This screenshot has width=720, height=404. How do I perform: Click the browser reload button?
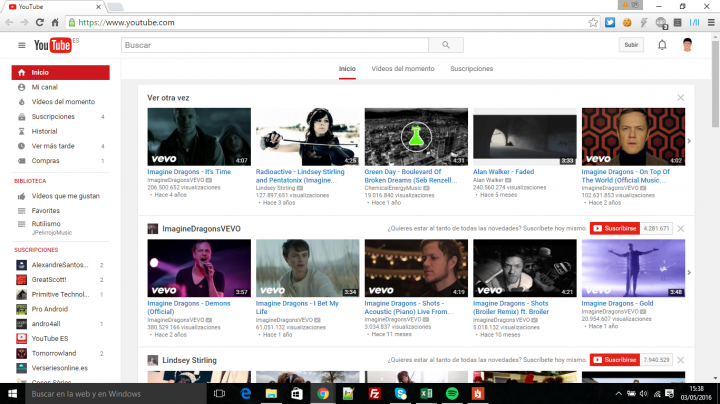(40, 22)
